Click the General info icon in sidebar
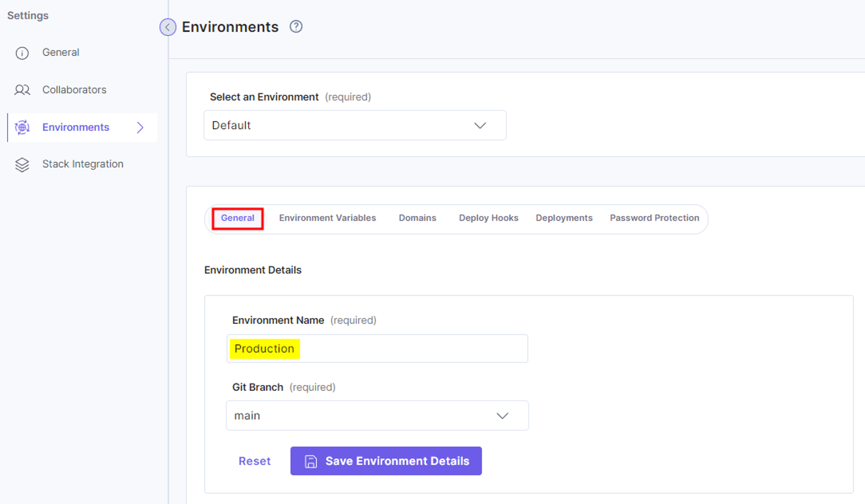Image resolution: width=865 pixels, height=504 pixels. [22, 53]
